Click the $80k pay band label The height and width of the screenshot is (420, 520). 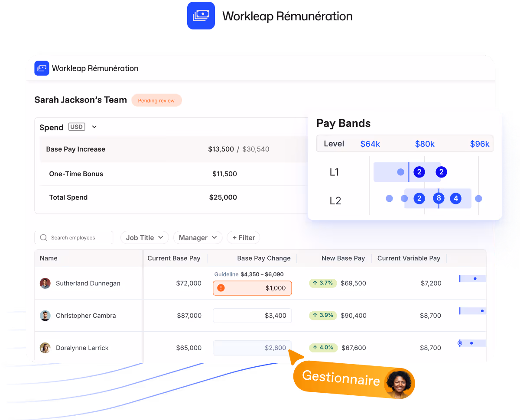pyautogui.click(x=425, y=144)
